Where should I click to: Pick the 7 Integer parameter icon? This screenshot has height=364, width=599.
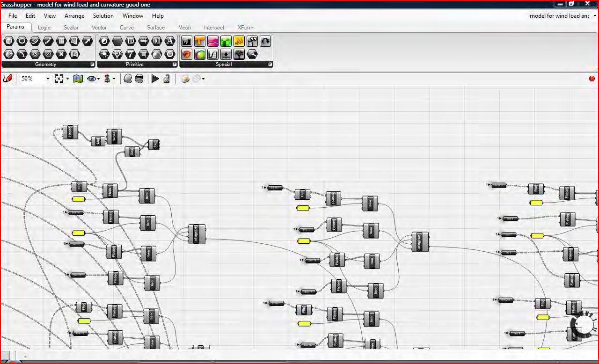click(x=131, y=54)
